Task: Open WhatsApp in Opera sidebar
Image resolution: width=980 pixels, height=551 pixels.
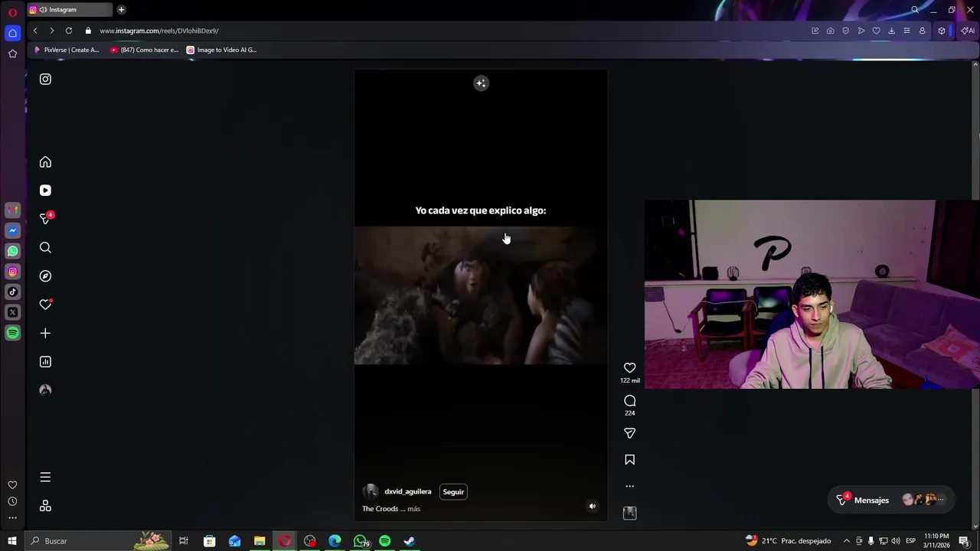Action: 12,251
